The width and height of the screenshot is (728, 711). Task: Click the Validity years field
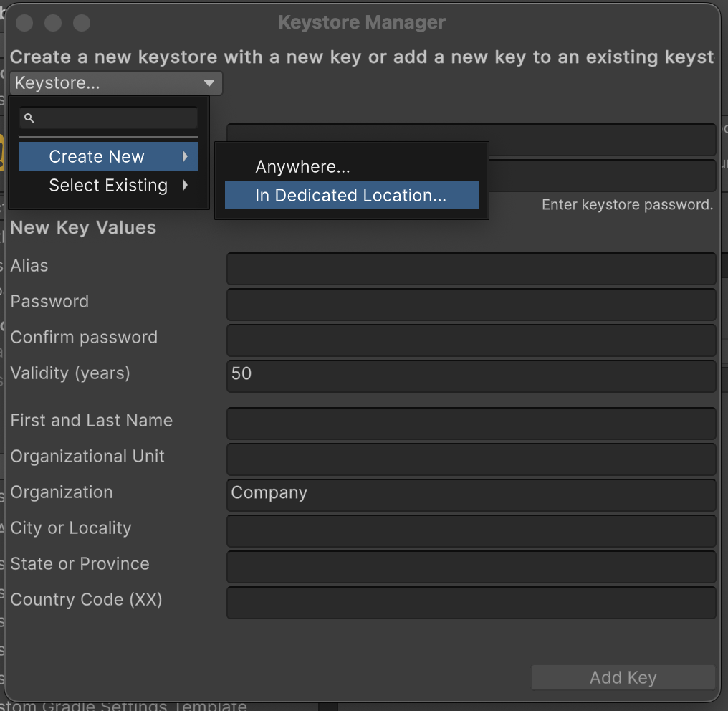(471, 376)
